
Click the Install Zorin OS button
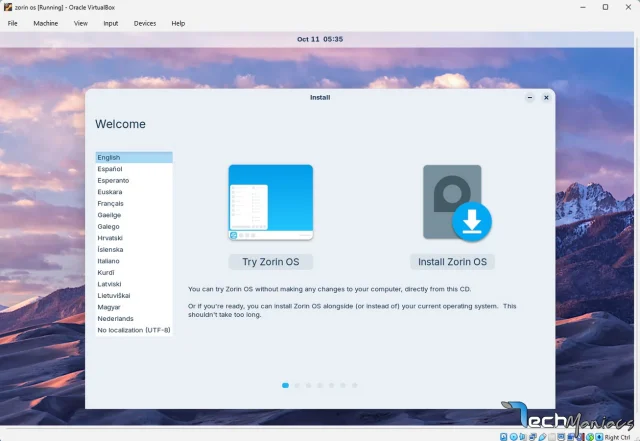coord(452,262)
